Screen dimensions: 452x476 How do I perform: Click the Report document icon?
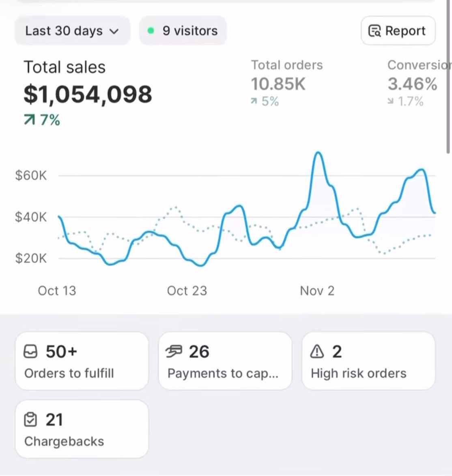point(375,30)
